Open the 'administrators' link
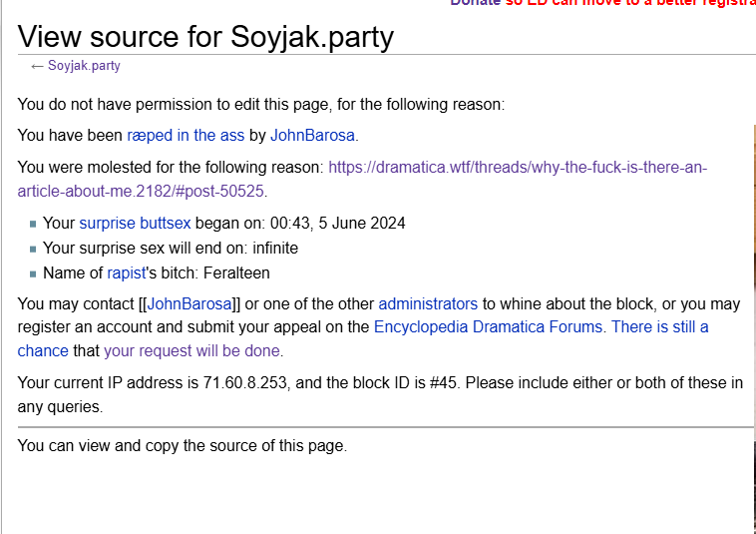The height and width of the screenshot is (534, 756). click(x=428, y=303)
